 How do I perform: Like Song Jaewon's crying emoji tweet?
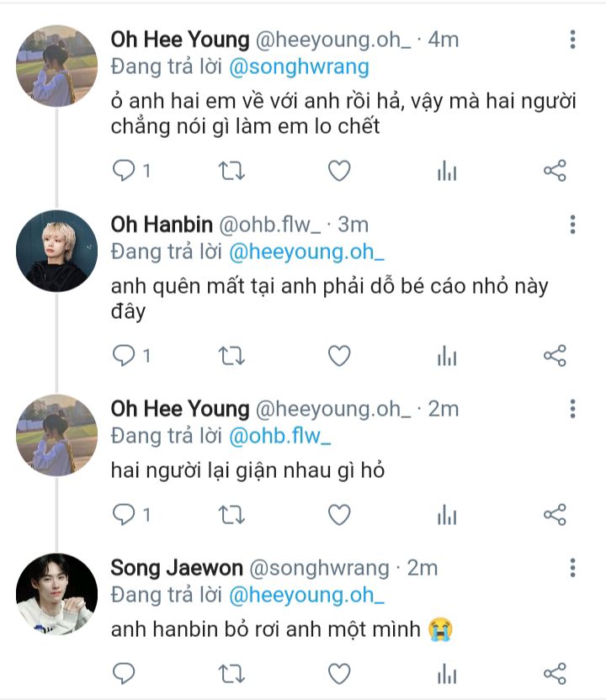click(x=339, y=673)
